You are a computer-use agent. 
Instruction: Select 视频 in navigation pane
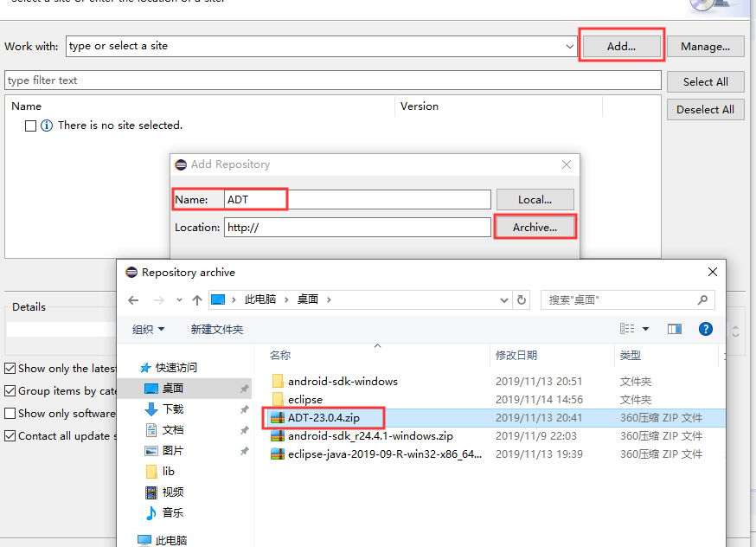[x=173, y=492]
